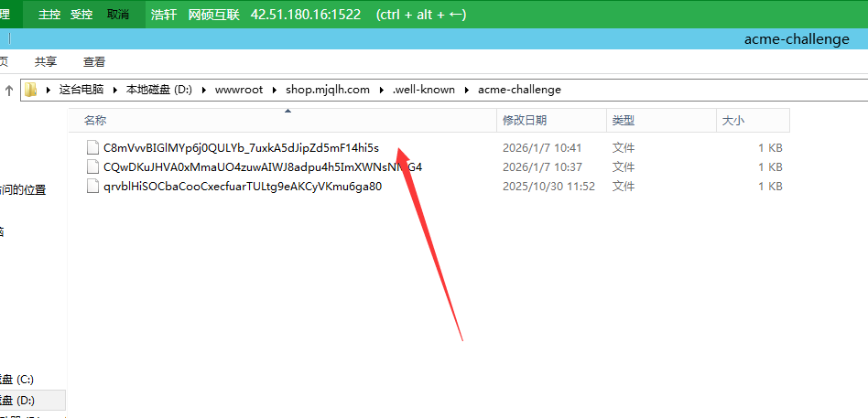Click file icon of C8mVvv file
Screen dimensions: 868x418
pyautogui.click(x=92, y=147)
